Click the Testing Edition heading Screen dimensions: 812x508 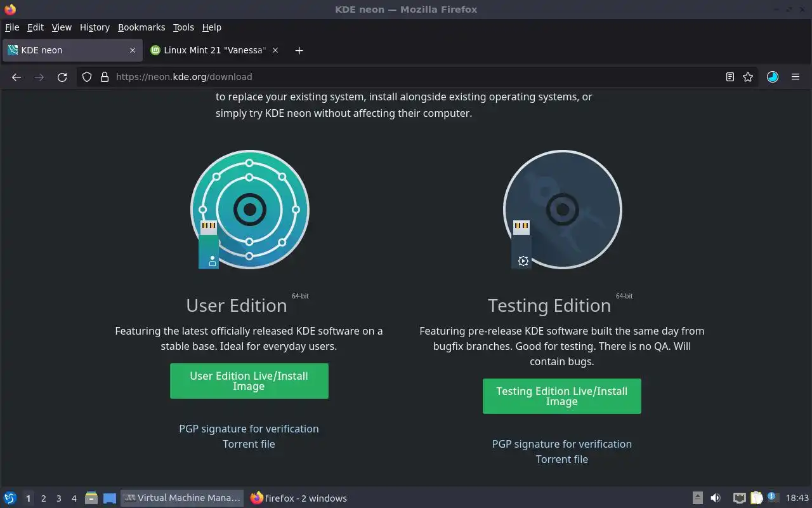(549, 305)
